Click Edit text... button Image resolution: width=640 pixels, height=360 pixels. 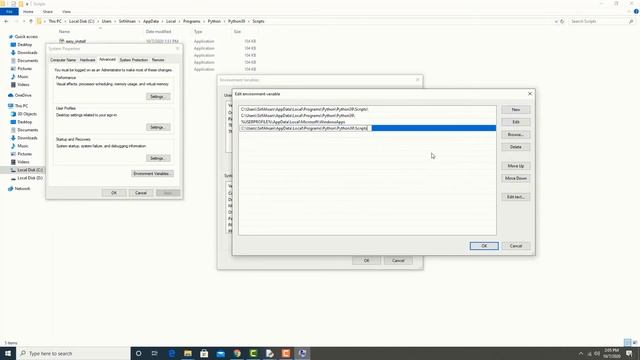[x=516, y=197]
